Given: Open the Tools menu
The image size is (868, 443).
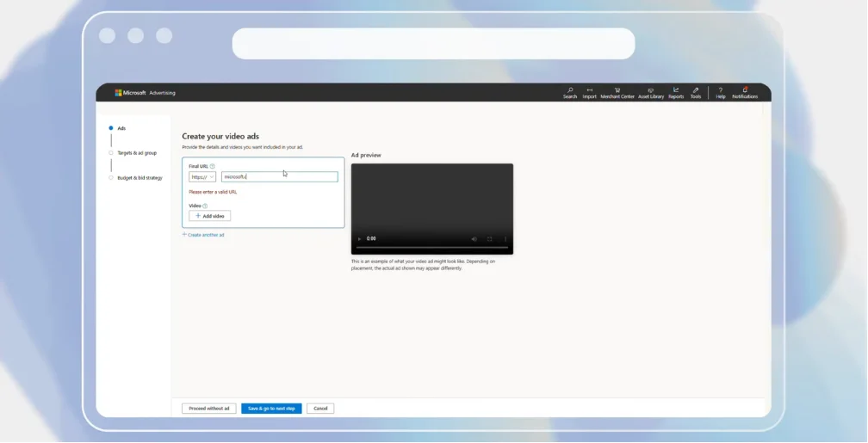Looking at the screenshot, I should coord(696,93).
